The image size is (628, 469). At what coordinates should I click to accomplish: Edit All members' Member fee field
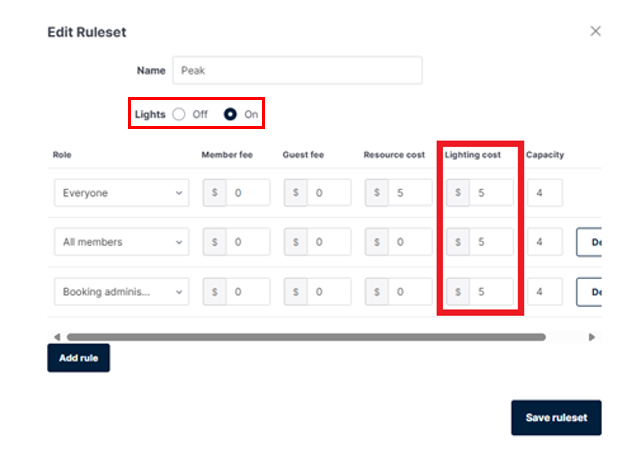tap(247, 242)
